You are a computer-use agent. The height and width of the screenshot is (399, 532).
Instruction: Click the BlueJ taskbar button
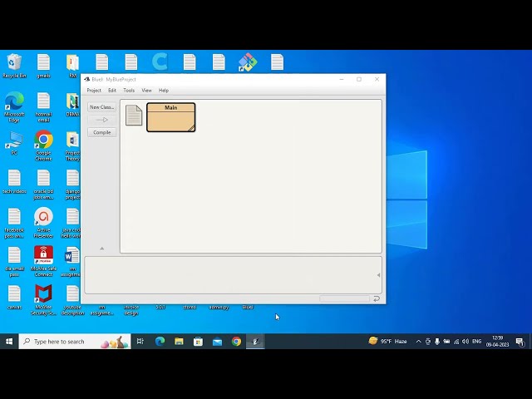(x=255, y=342)
